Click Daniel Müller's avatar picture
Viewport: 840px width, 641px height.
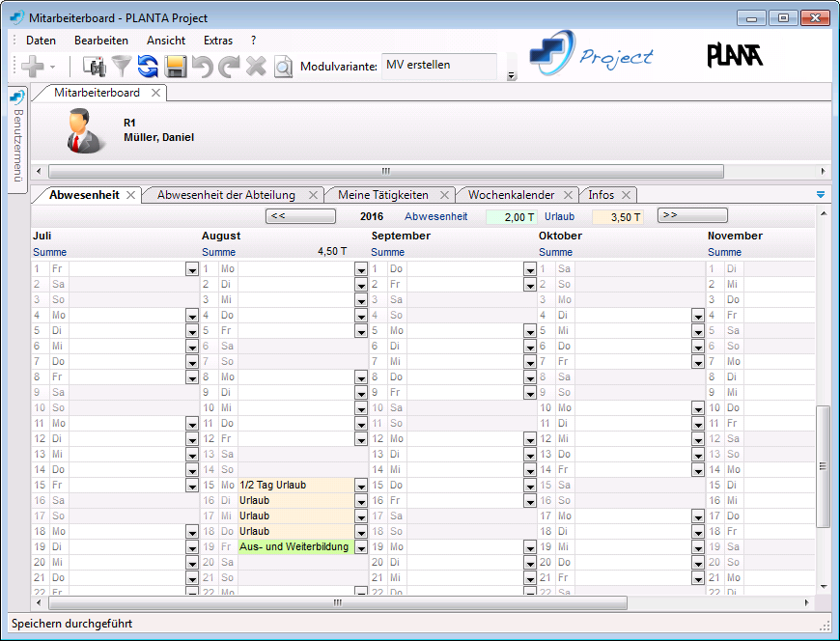[85, 131]
